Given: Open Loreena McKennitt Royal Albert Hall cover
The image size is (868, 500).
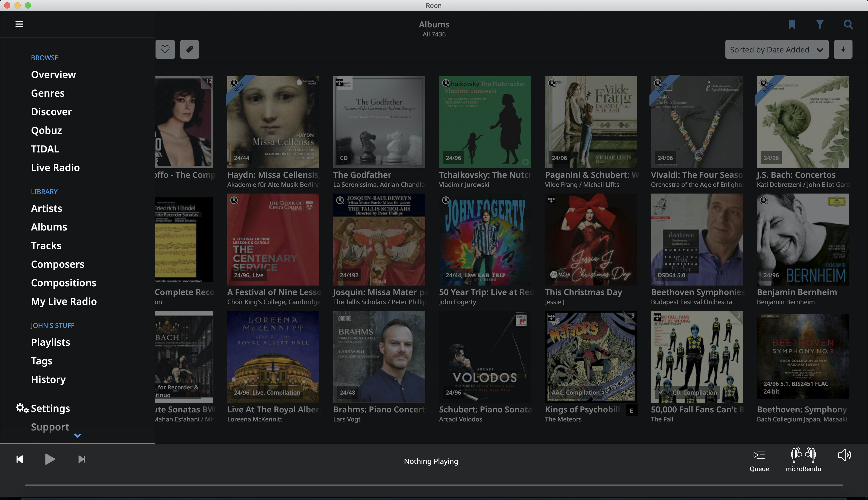Looking at the screenshot, I should [x=273, y=357].
